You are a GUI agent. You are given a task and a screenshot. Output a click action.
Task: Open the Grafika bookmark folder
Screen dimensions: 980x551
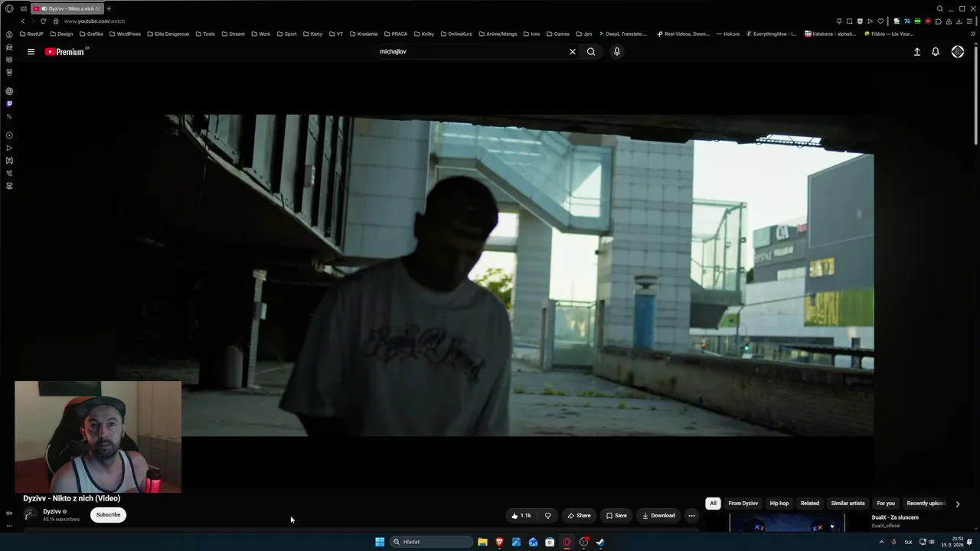pyautogui.click(x=91, y=34)
